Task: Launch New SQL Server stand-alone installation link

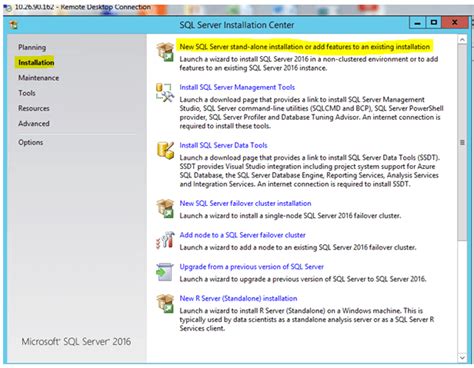Action: pos(304,47)
